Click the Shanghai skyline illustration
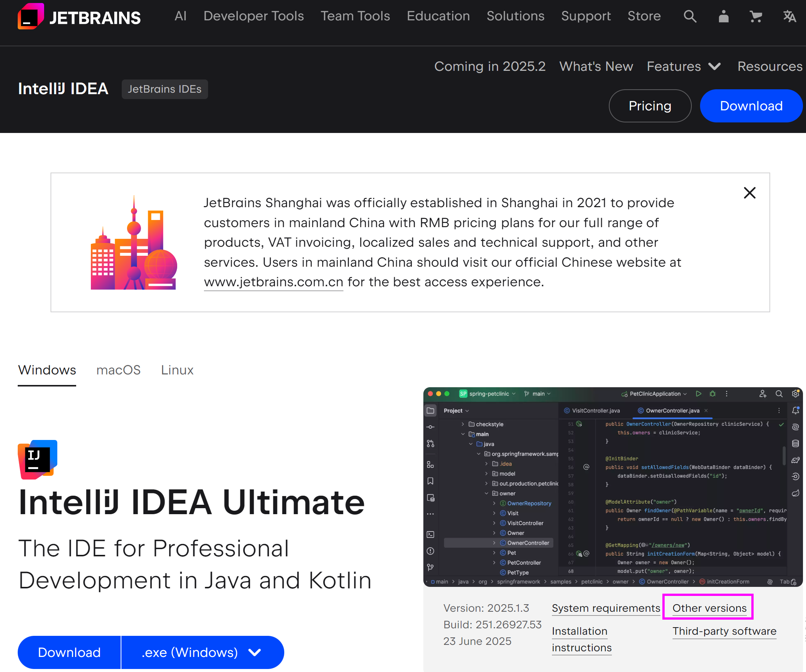Viewport: 806px width, 672px height. [133, 243]
